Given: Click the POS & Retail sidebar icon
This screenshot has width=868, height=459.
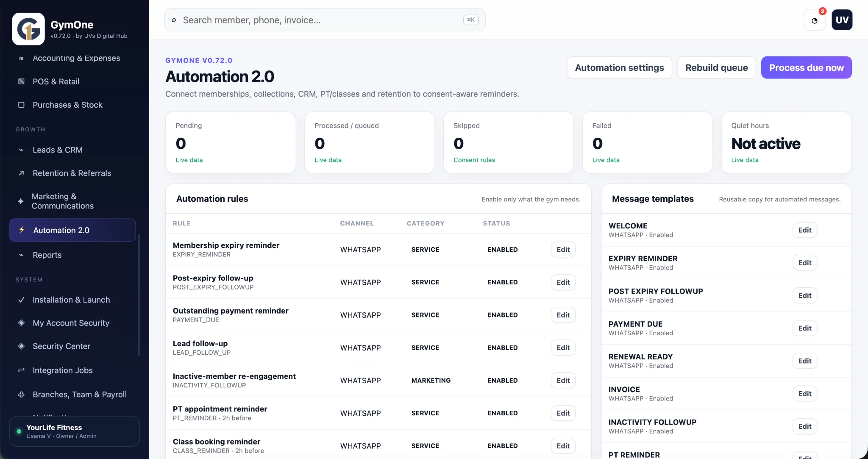Looking at the screenshot, I should 21,81.
